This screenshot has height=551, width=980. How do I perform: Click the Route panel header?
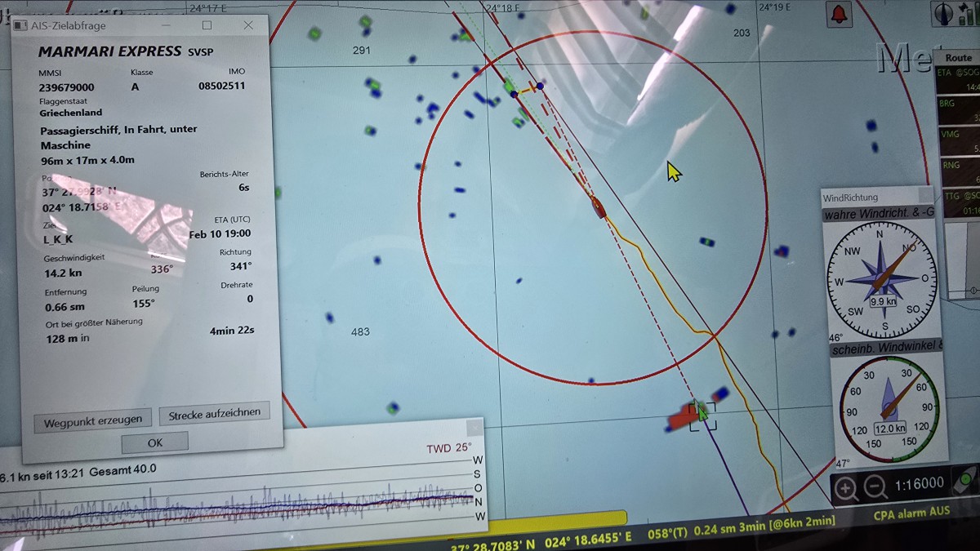[958, 58]
